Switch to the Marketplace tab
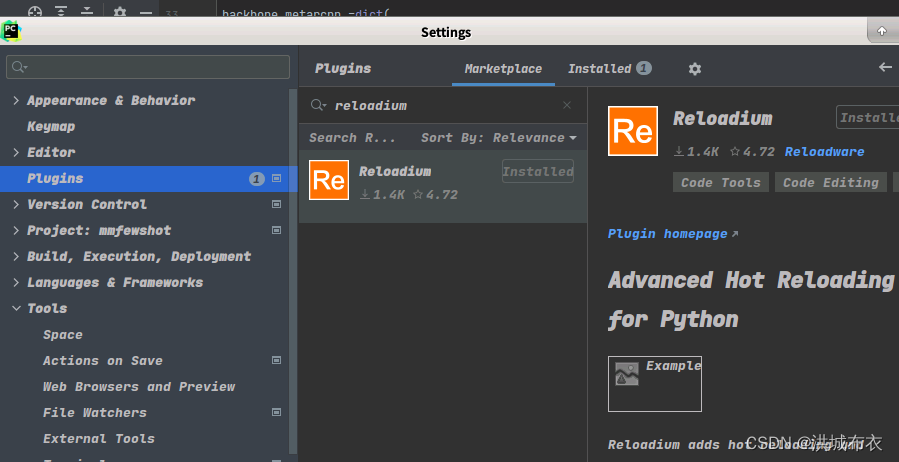The image size is (899, 462). (503, 69)
